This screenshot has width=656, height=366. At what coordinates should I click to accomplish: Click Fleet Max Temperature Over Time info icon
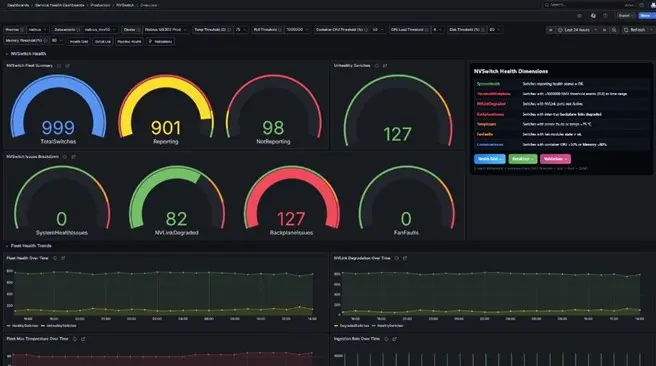[x=75, y=339]
